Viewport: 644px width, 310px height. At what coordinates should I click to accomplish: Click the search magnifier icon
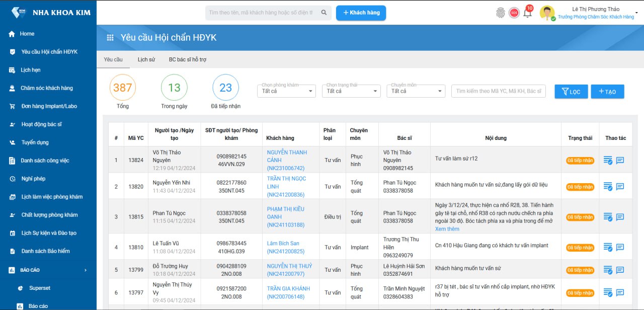pyautogui.click(x=324, y=13)
